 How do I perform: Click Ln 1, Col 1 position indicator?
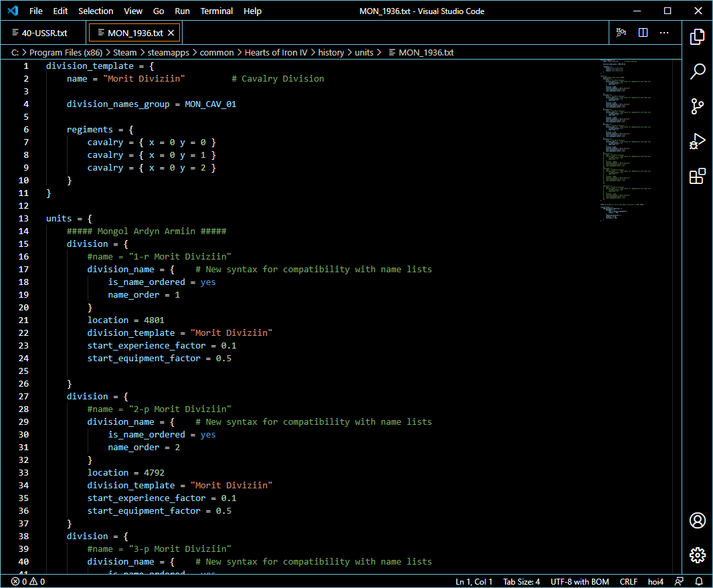474,581
